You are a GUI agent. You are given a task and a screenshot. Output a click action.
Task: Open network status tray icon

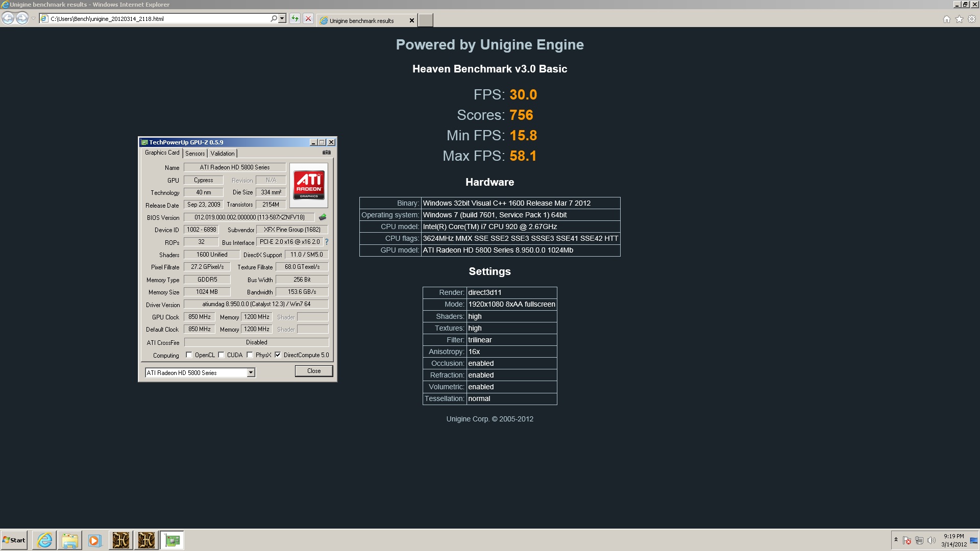[x=919, y=540]
